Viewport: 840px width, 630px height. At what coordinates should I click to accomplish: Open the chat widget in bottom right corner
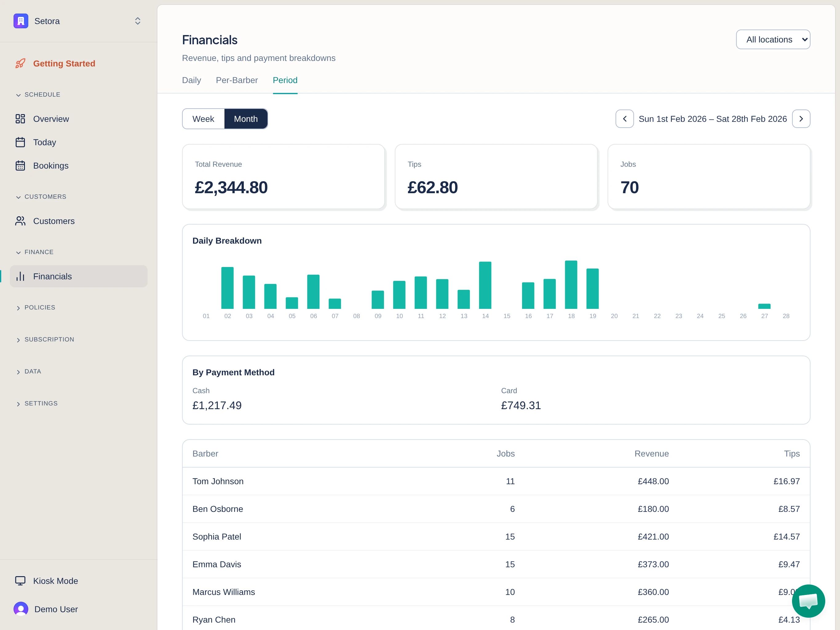[808, 601]
